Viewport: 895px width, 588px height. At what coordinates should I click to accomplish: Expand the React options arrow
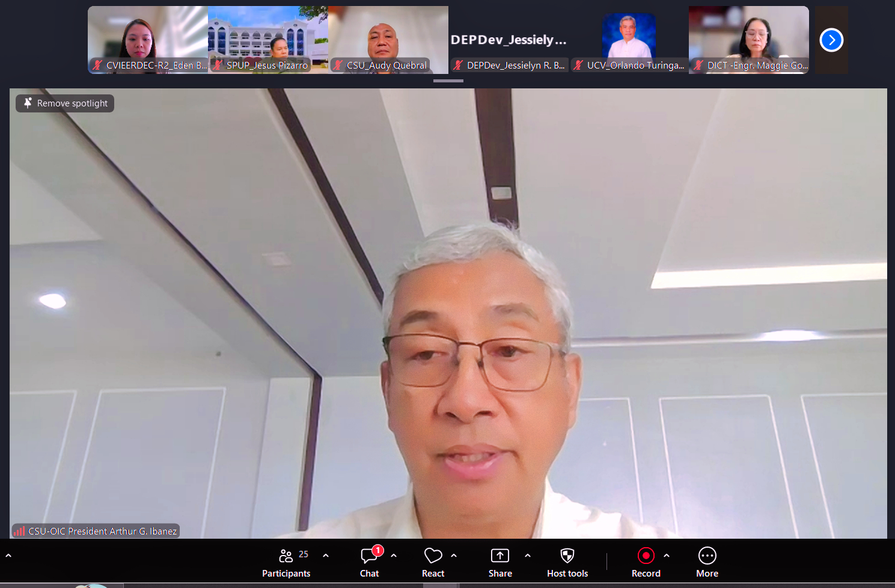point(454,556)
